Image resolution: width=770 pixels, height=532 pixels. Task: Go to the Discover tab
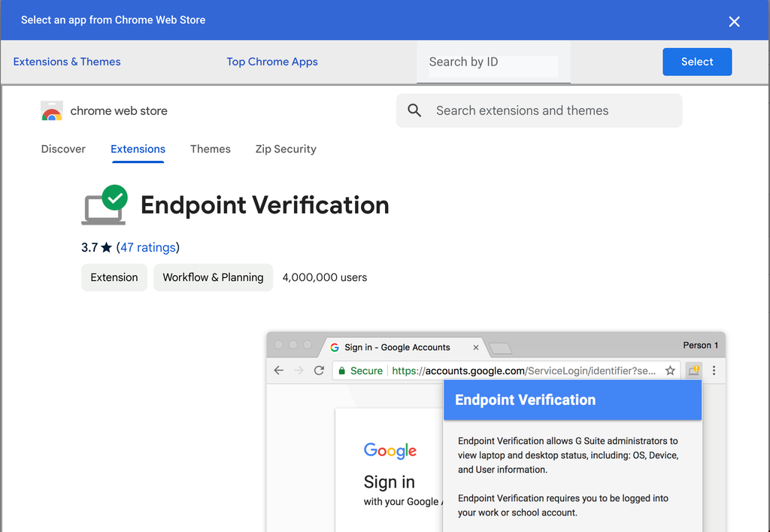point(63,149)
